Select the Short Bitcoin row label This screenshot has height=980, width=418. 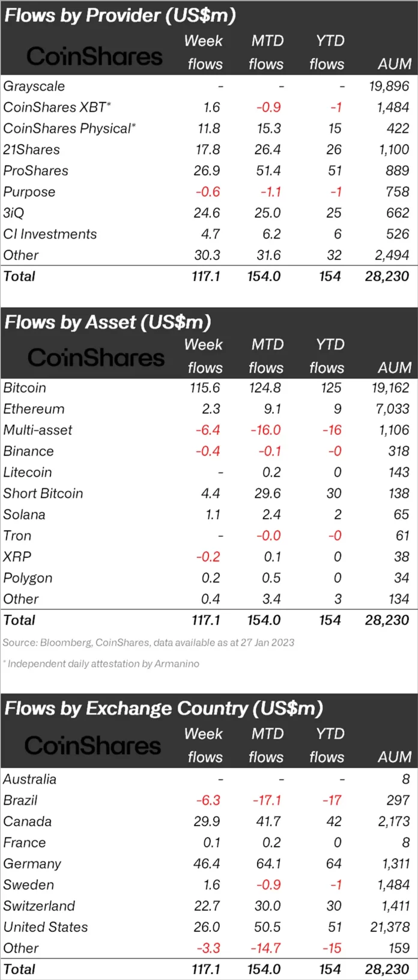43,494
